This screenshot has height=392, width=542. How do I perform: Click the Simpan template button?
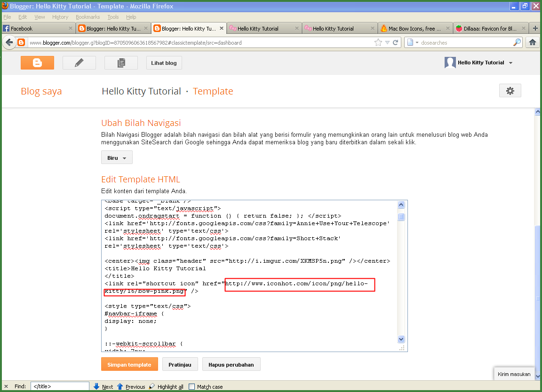coord(129,364)
